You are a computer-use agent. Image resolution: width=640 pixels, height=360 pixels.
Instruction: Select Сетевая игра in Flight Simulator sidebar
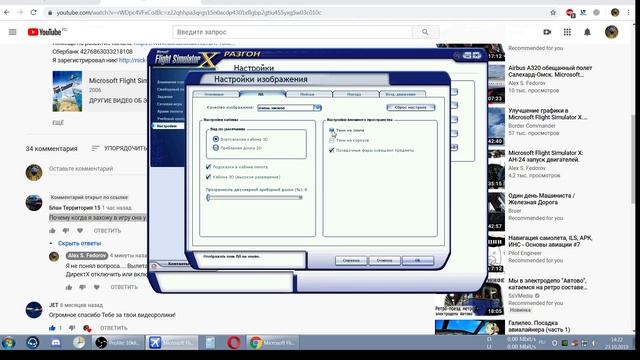pos(169,104)
